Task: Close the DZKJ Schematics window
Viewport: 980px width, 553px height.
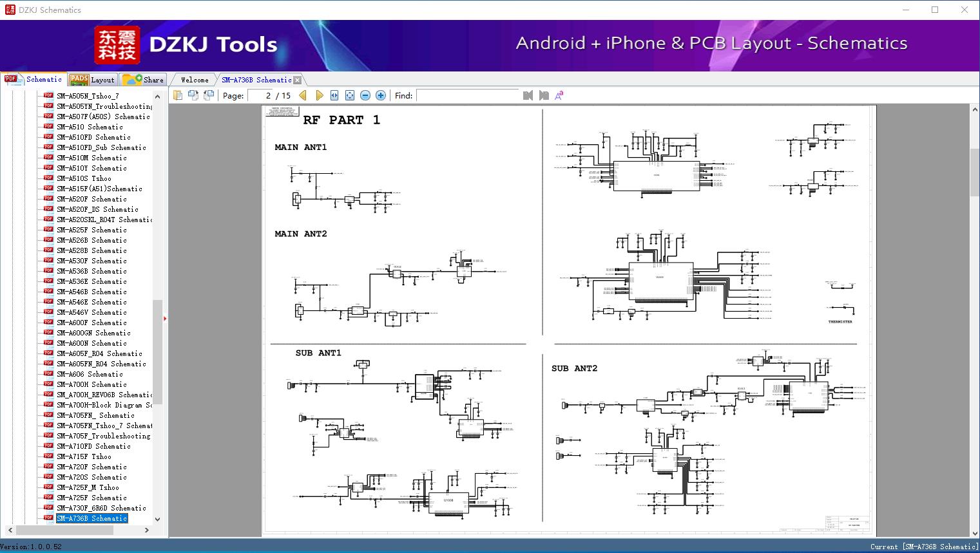Action: (965, 10)
